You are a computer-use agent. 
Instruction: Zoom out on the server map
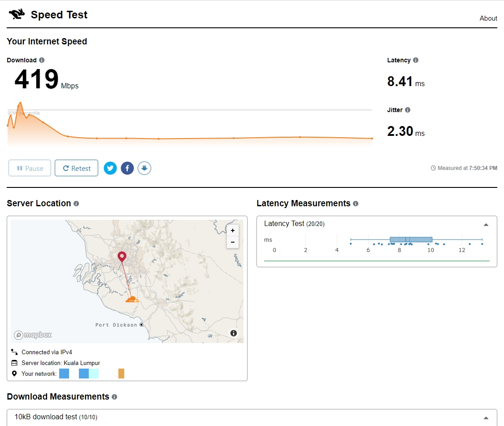232,242
